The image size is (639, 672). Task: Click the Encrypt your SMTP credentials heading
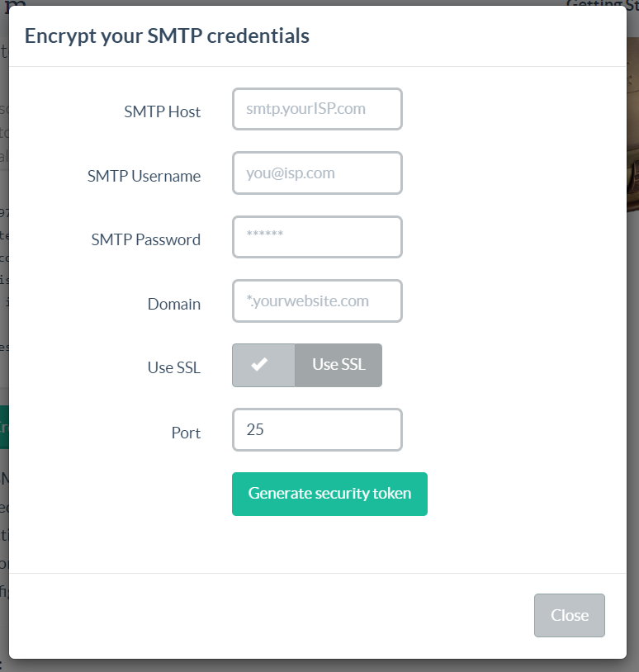167,35
